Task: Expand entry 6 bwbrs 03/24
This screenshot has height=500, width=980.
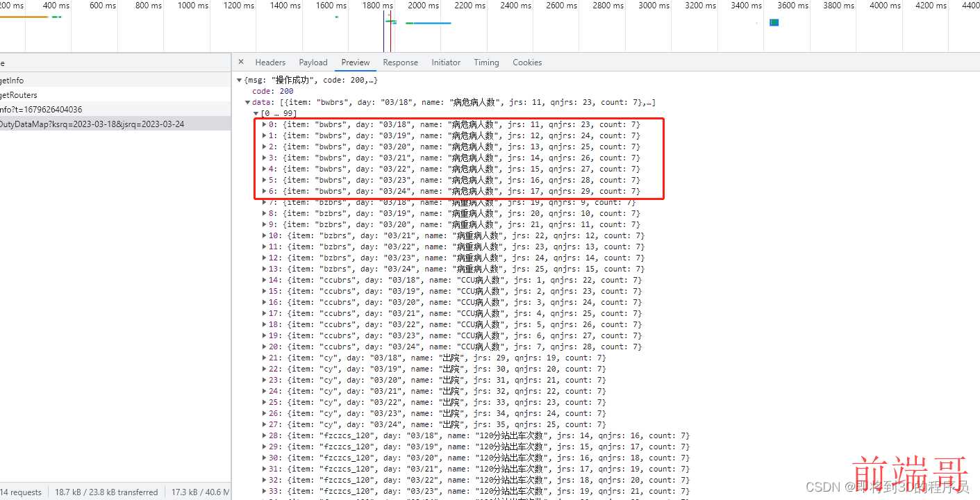Action: (264, 191)
